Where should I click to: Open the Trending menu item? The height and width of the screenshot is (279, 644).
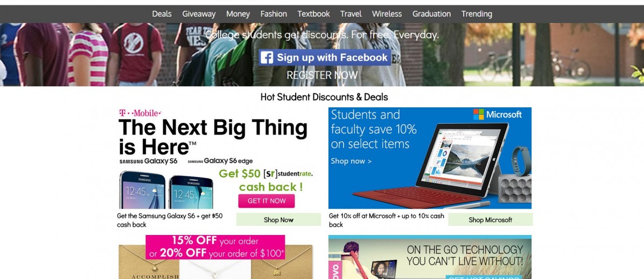click(477, 14)
